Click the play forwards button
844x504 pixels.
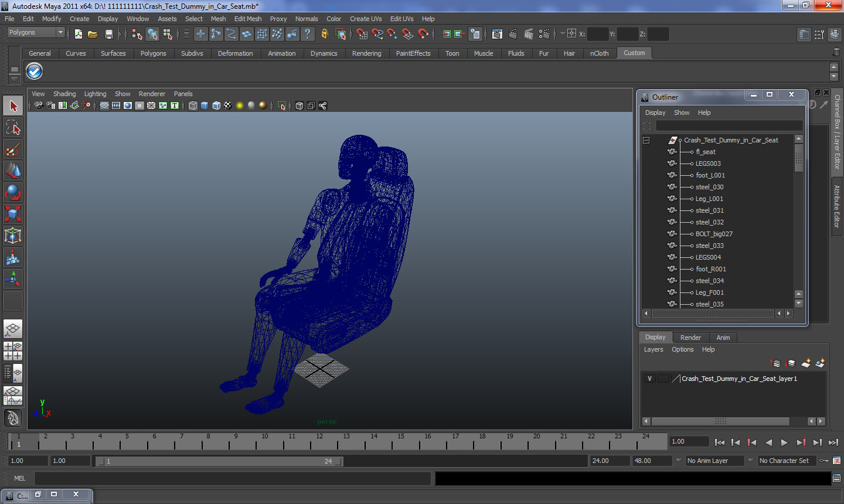coord(784,442)
